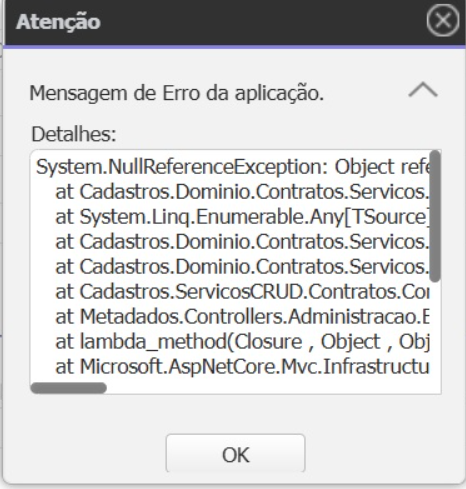Close the Atenção dialog with the X icon
The width and height of the screenshot is (466, 489).
pyautogui.click(x=443, y=21)
